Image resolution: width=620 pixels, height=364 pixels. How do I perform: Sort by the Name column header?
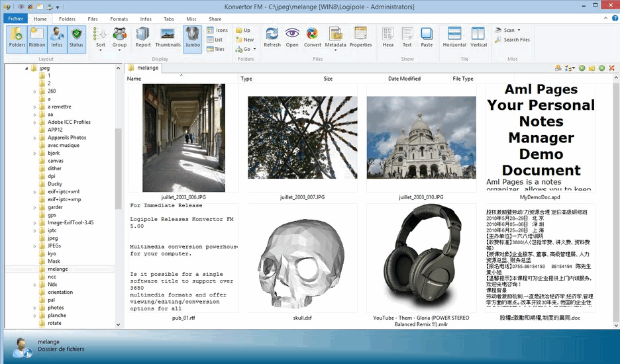point(182,79)
